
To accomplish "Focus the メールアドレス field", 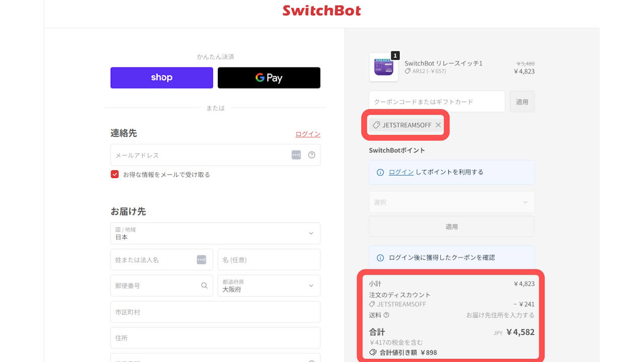I will point(215,155).
